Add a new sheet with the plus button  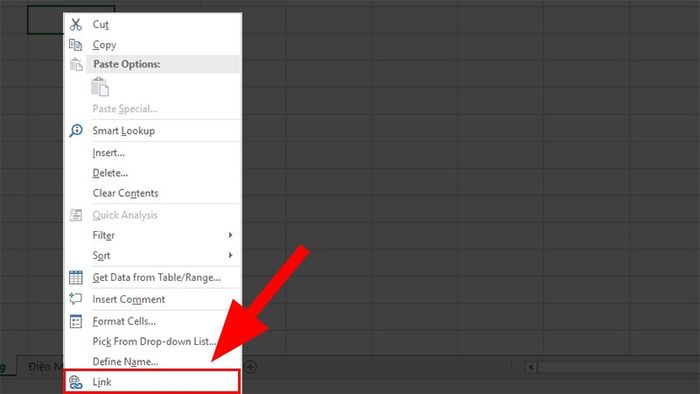click(250, 367)
